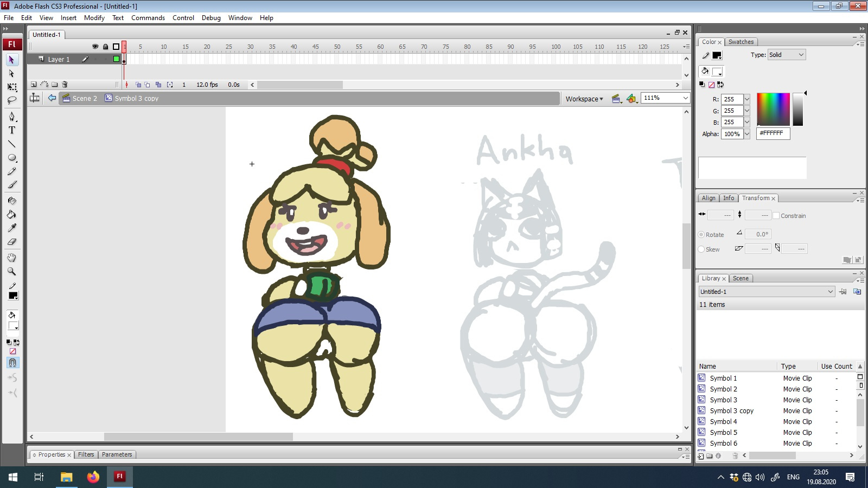Select the Rotate radio button
Screen dimensions: 868x488
coord(701,235)
